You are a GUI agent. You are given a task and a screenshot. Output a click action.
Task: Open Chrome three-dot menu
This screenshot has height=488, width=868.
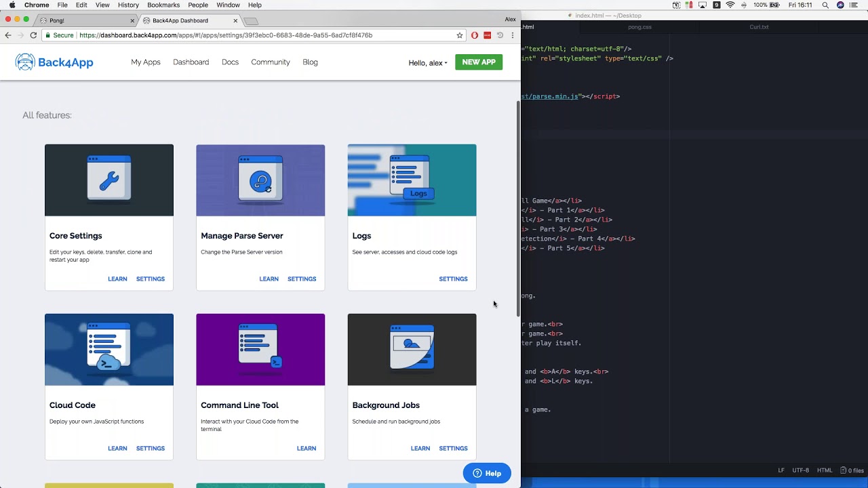tap(512, 35)
